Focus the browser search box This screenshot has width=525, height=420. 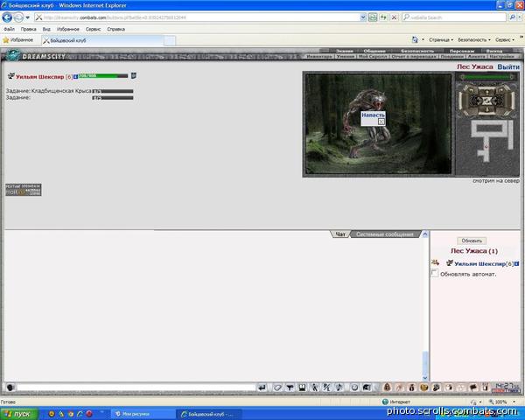(x=454, y=17)
